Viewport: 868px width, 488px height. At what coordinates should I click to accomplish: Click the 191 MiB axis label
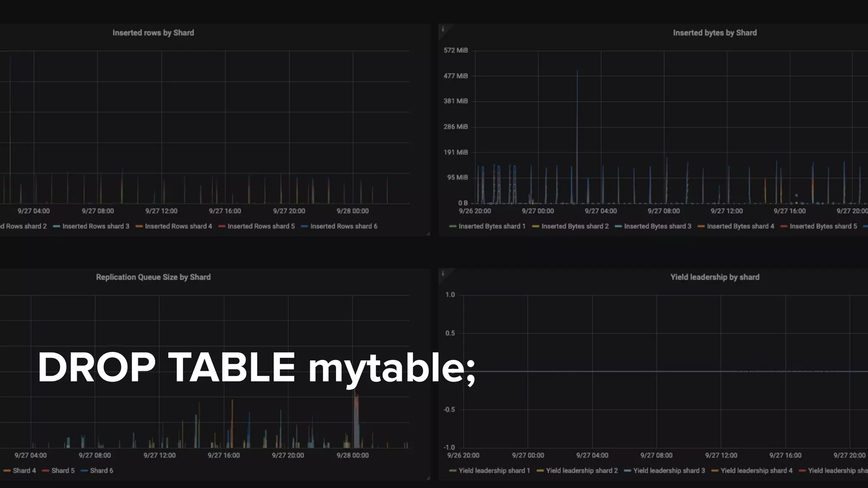[x=456, y=152]
